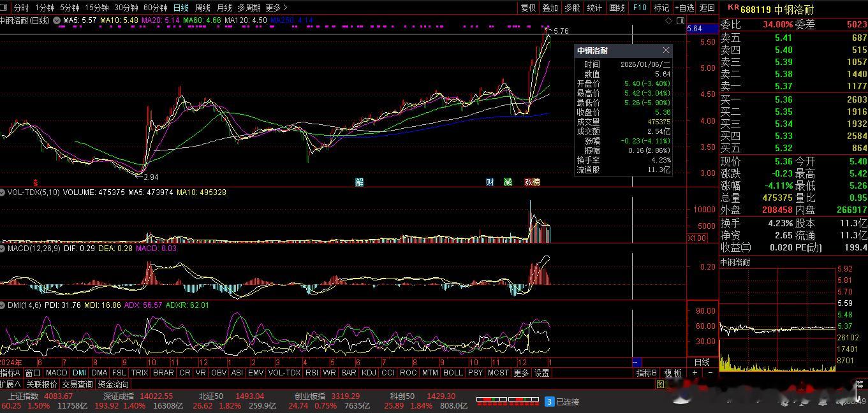Click the blue connection status icon

pyautogui.click(x=549, y=402)
